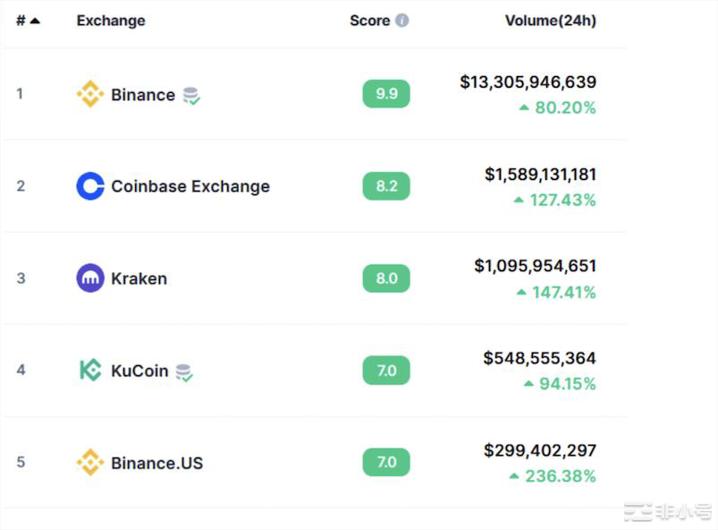
Task: Click the Binance.US logo icon
Action: click(90, 463)
